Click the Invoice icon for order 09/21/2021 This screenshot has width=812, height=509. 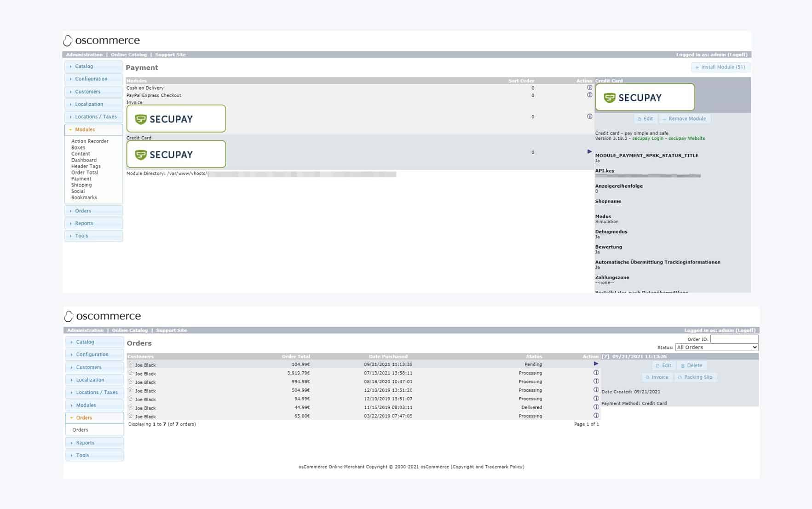(657, 377)
